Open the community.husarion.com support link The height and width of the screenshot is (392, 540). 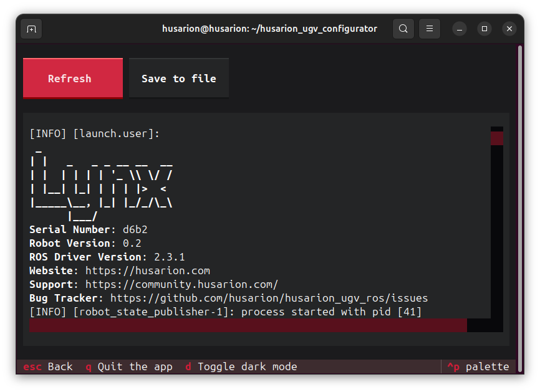[181, 284]
